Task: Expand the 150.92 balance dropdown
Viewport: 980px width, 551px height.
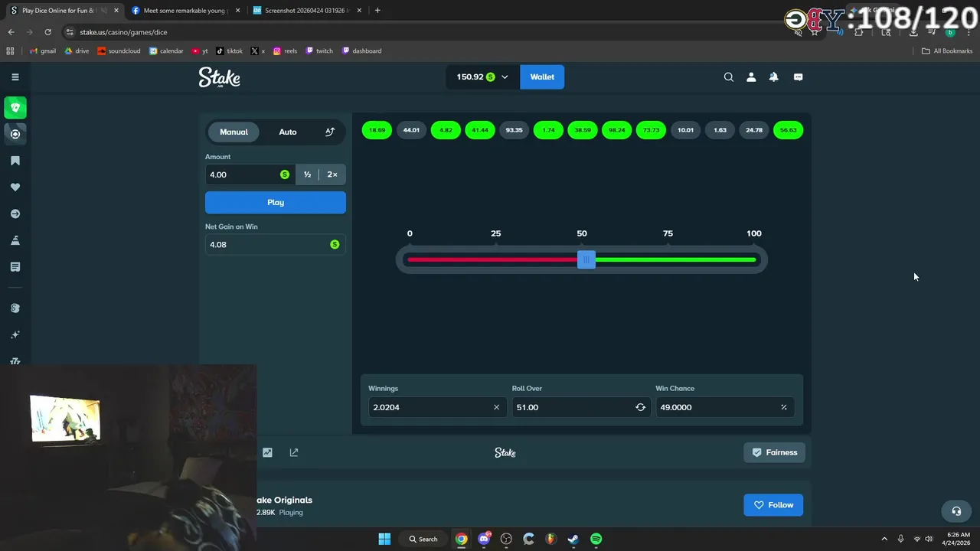Action: (482, 77)
